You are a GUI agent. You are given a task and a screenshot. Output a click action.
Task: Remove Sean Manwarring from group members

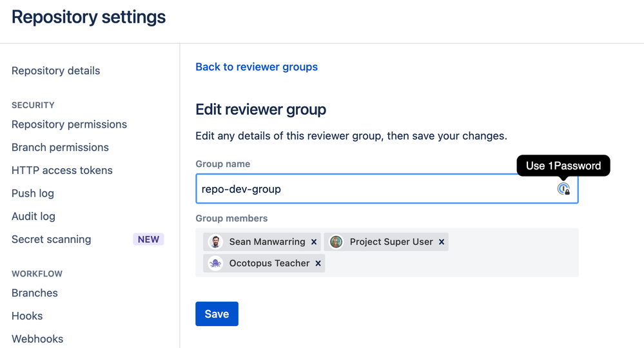[x=314, y=242]
